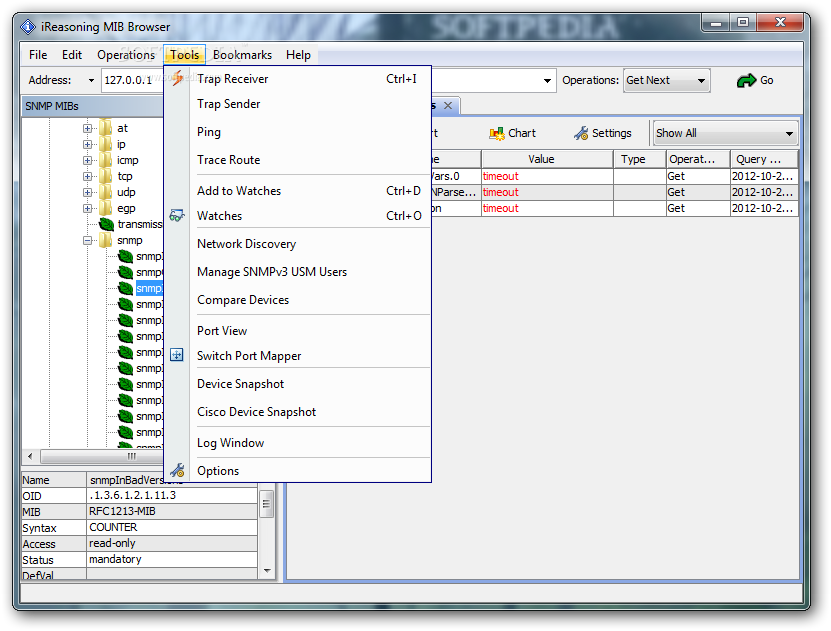Click the COUNTER syntax value
Viewport: 831px width, 631px height.
tap(113, 527)
